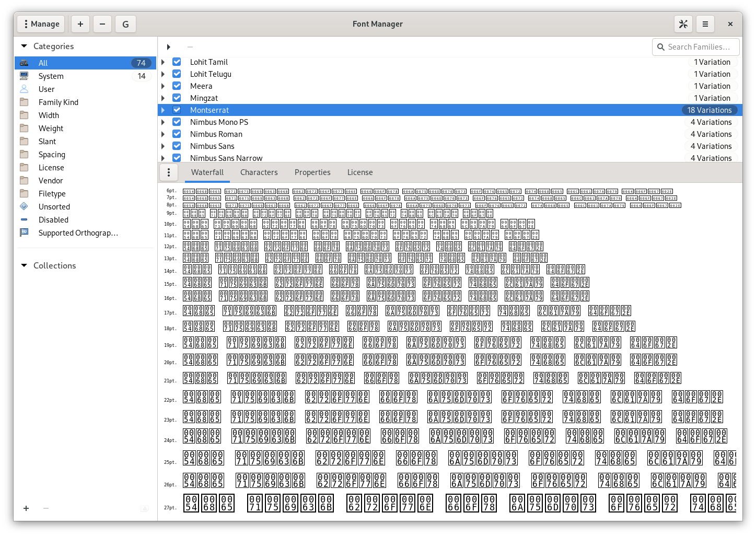Select the Disabled category icon
This screenshot has height=536, width=756.
coord(24,219)
